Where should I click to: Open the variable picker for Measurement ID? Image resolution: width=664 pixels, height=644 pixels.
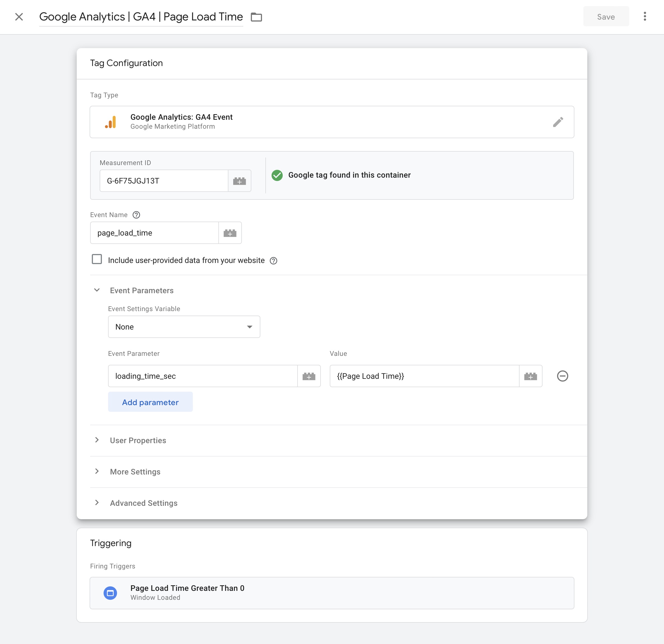coord(240,181)
